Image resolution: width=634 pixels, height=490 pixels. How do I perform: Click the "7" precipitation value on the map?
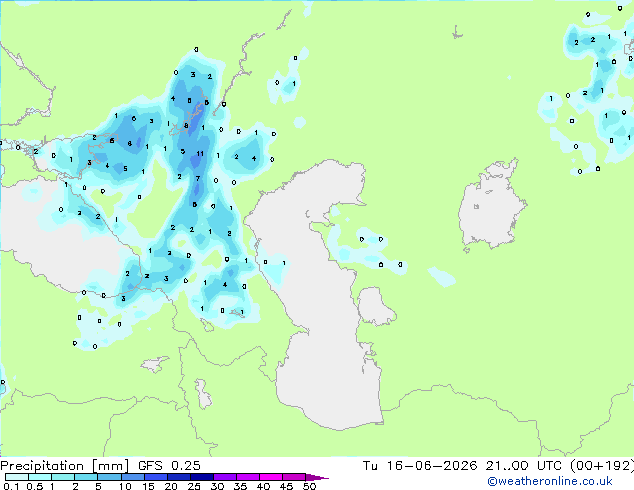pos(198,178)
